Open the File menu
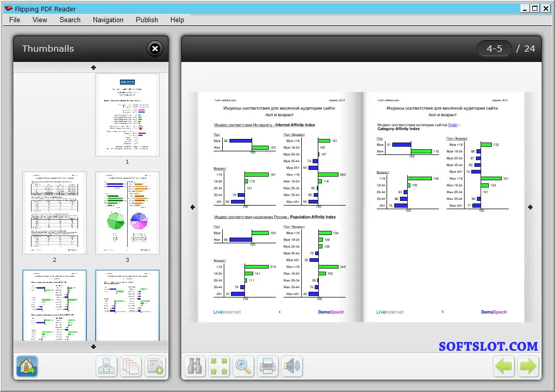The height and width of the screenshot is (392, 555). coord(14,20)
